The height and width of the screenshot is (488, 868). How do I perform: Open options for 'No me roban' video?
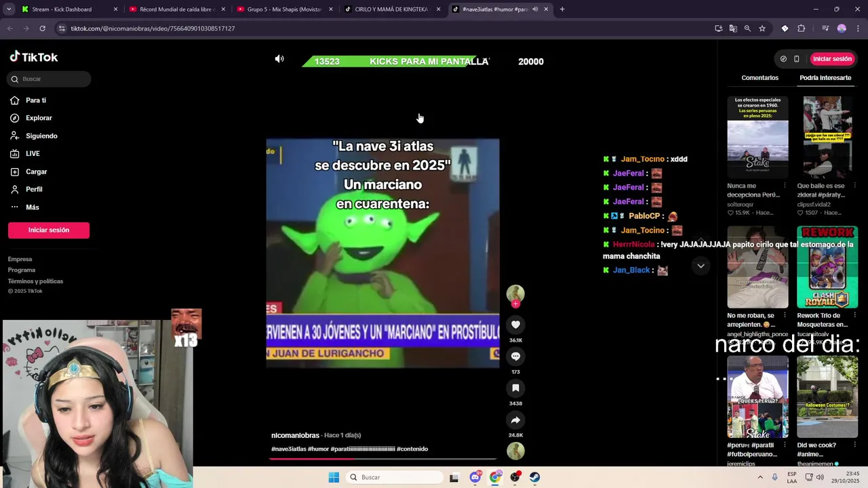click(785, 316)
